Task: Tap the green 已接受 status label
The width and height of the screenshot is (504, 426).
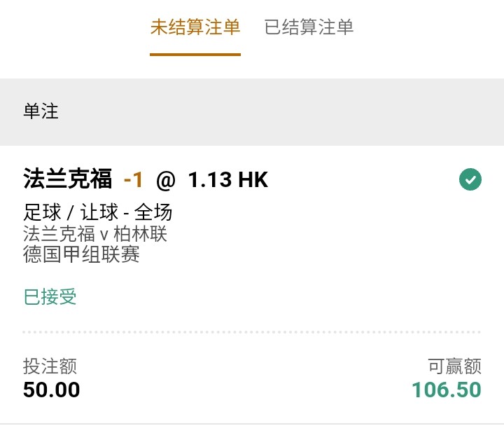Action: [x=50, y=296]
